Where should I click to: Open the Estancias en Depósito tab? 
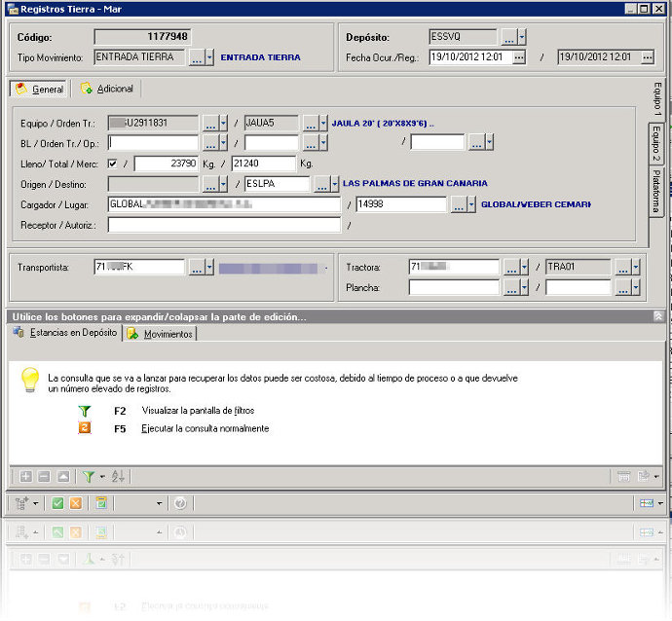pos(65,333)
